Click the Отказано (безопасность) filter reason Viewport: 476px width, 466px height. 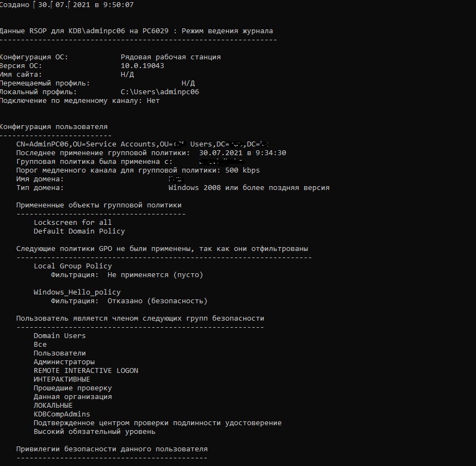pyautogui.click(x=157, y=301)
